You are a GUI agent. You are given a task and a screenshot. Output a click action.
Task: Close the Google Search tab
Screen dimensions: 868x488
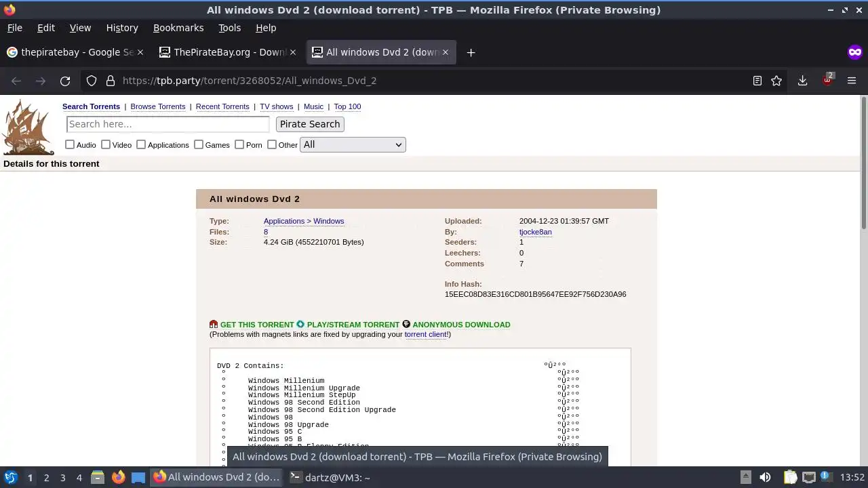(140, 52)
